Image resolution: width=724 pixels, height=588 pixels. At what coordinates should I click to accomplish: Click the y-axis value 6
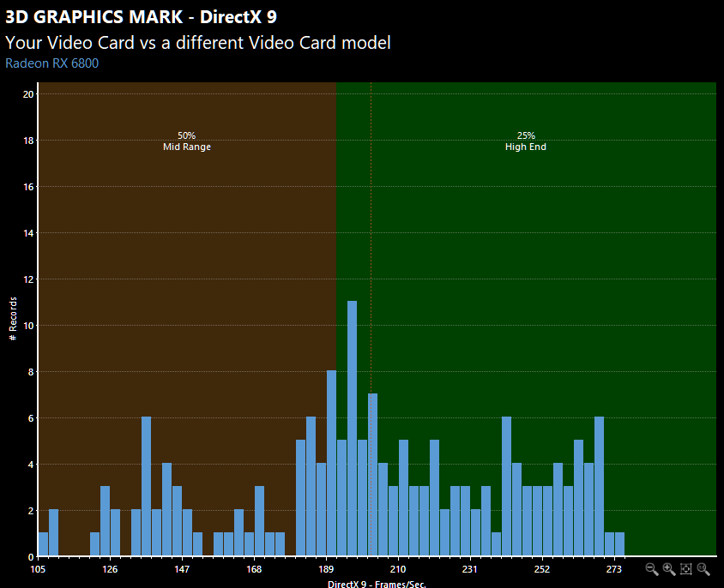[x=31, y=418]
